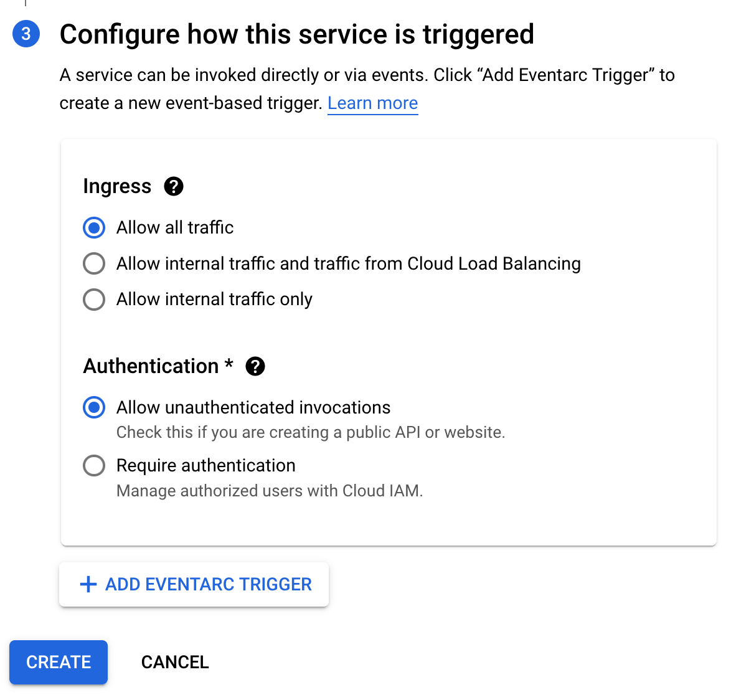Choose internal traffic and Cloud Load Balancing radio
Viewport: 731px width, 700px height.
pos(94,263)
